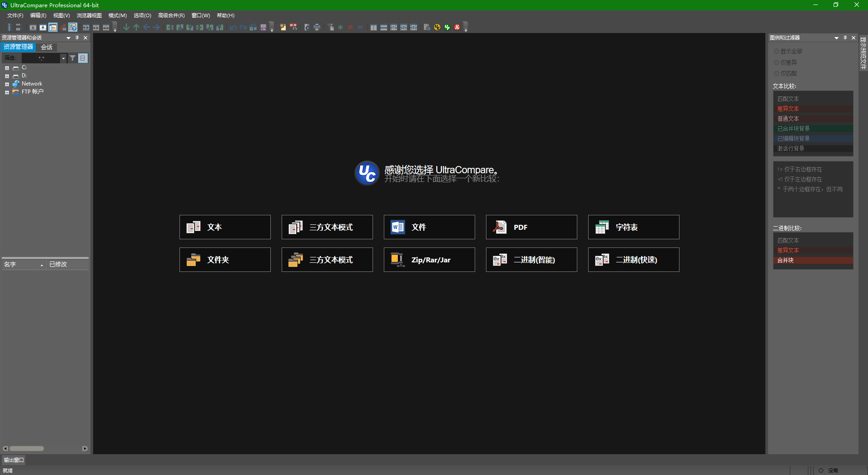Pin the 资源管理器和会话 panel
Screen dimensions: 868x475
[x=77, y=38]
